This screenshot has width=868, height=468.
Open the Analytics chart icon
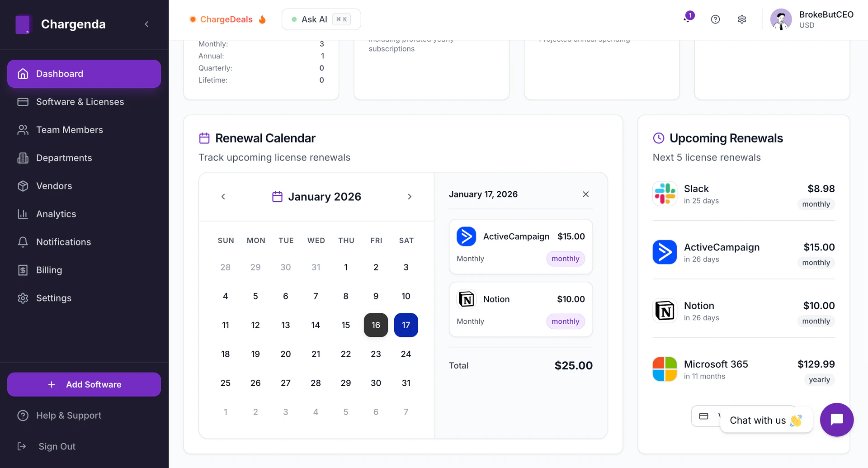pos(23,214)
